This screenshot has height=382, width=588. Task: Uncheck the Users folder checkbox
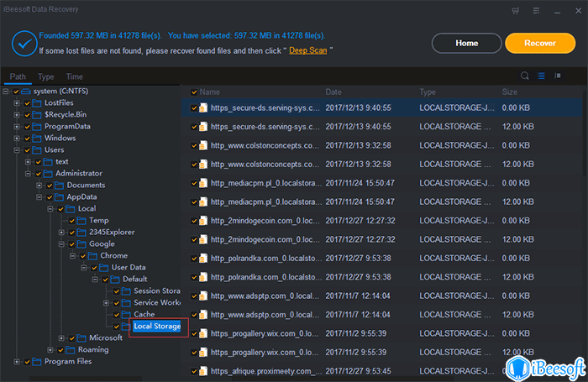(x=27, y=150)
